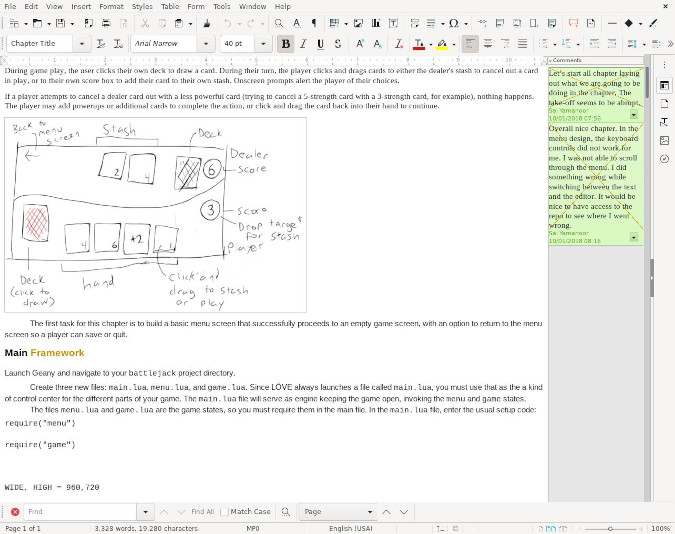Open sidebar Styles panel
The width and height of the screenshot is (675, 534).
tap(664, 122)
